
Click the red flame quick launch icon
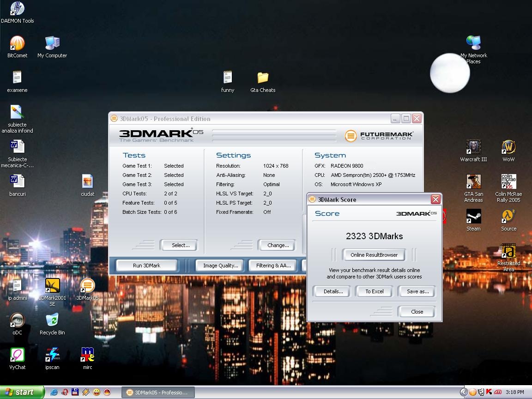(107, 392)
